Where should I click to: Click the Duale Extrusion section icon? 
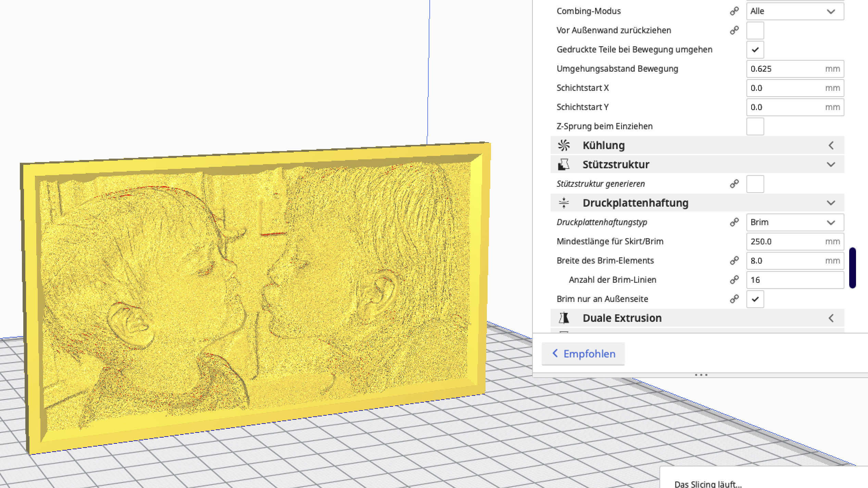point(564,318)
